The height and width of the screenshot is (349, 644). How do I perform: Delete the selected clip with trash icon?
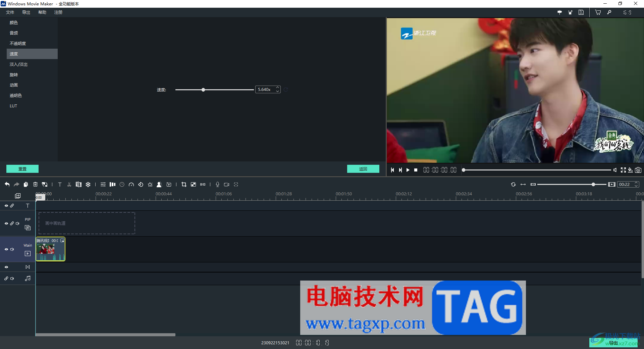point(35,184)
